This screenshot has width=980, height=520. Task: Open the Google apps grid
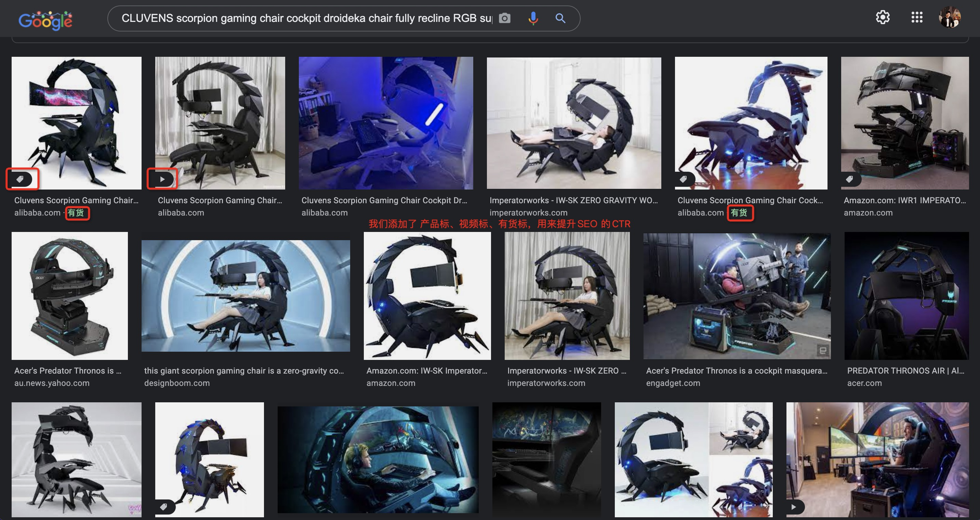click(917, 17)
